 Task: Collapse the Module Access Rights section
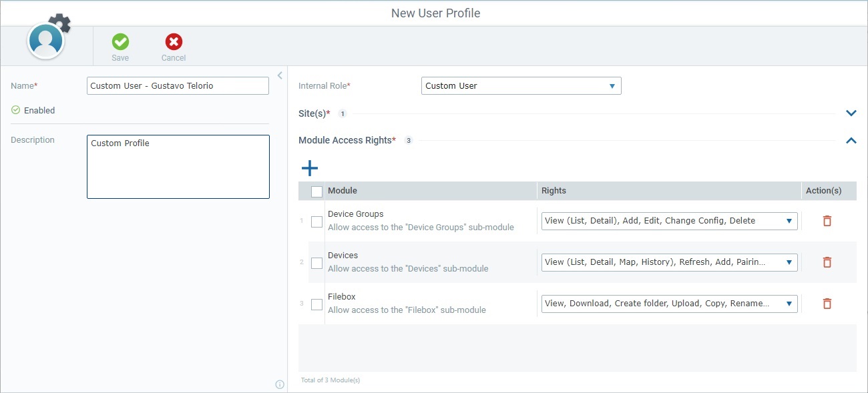[851, 141]
